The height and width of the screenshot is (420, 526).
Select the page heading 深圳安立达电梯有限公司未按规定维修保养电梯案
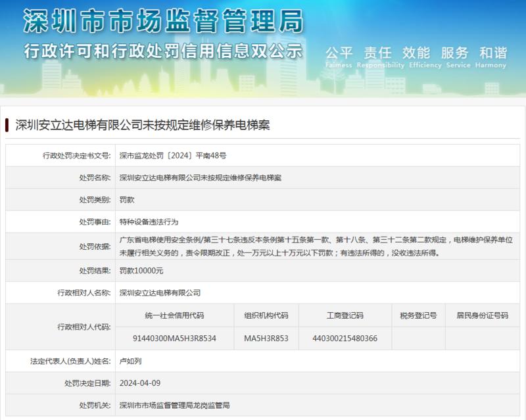point(143,125)
